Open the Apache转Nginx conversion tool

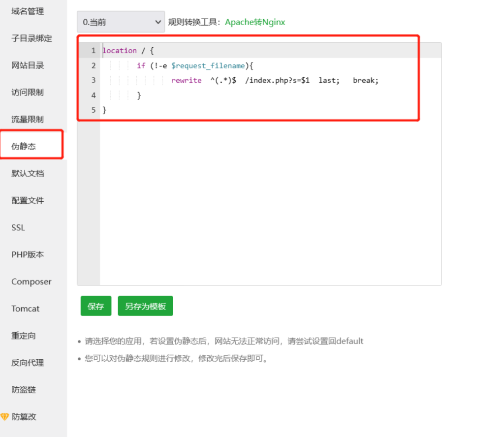tap(254, 22)
